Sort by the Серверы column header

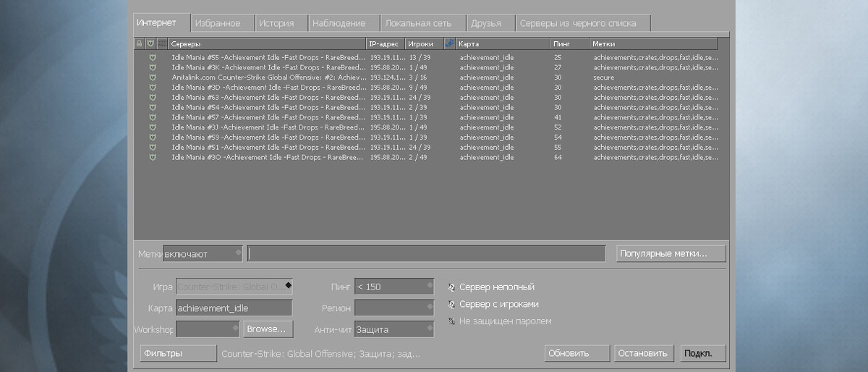pos(267,44)
